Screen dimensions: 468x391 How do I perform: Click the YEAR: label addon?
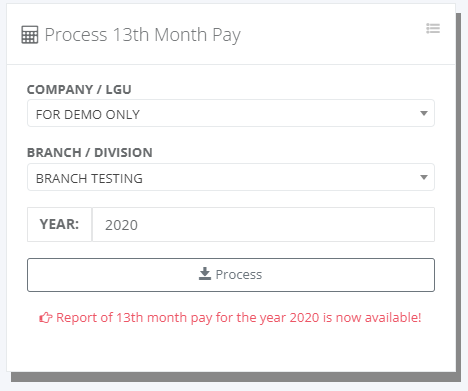[x=60, y=225]
